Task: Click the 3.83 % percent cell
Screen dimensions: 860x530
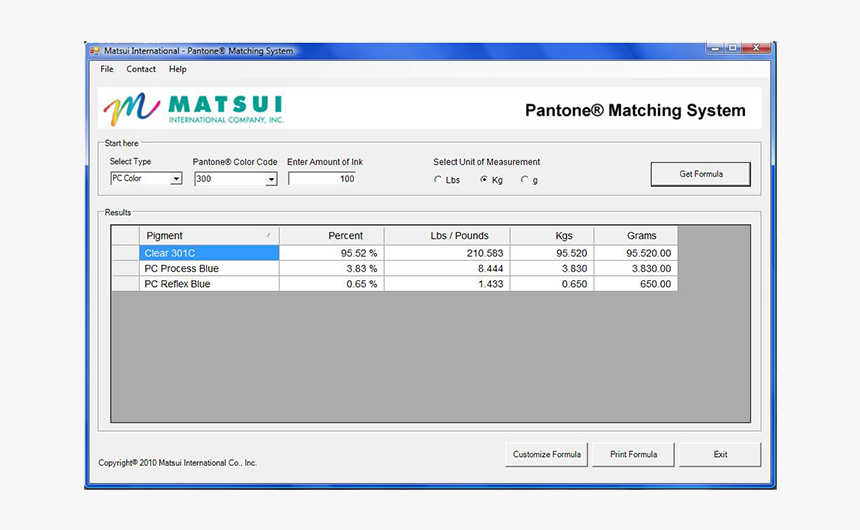Action: [x=332, y=268]
